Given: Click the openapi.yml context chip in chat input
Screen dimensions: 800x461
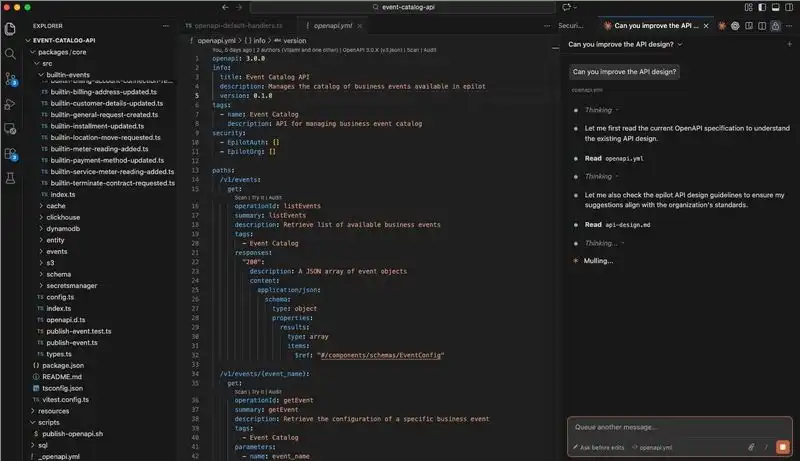Looking at the screenshot, I should coord(653,447).
